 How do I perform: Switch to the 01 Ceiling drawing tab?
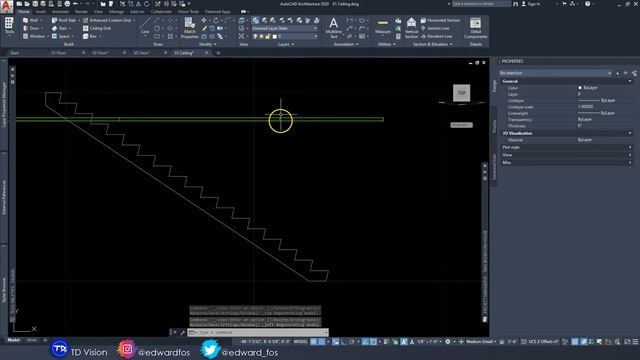(x=184, y=53)
